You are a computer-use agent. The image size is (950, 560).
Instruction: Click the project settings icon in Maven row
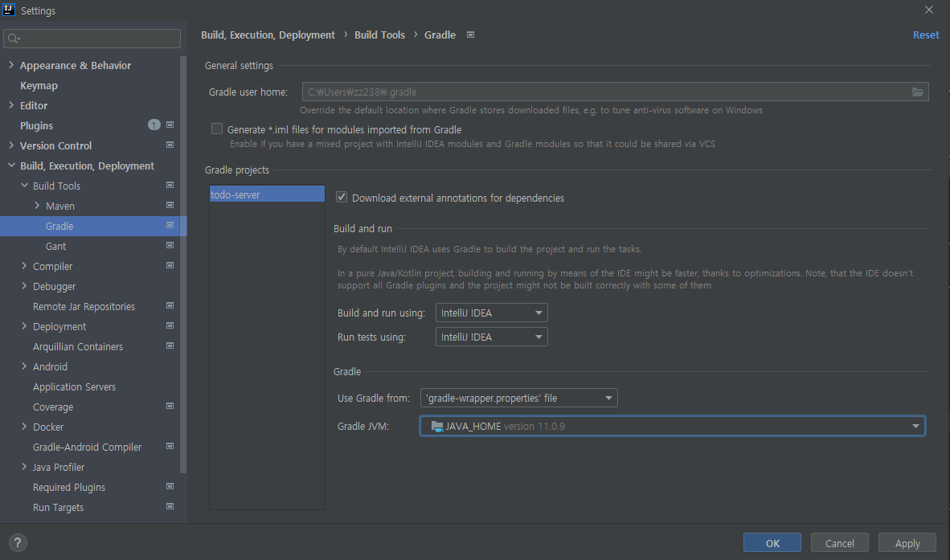[x=170, y=205]
